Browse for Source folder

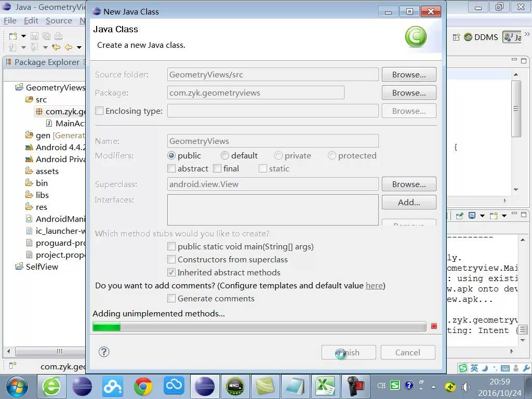409,75
